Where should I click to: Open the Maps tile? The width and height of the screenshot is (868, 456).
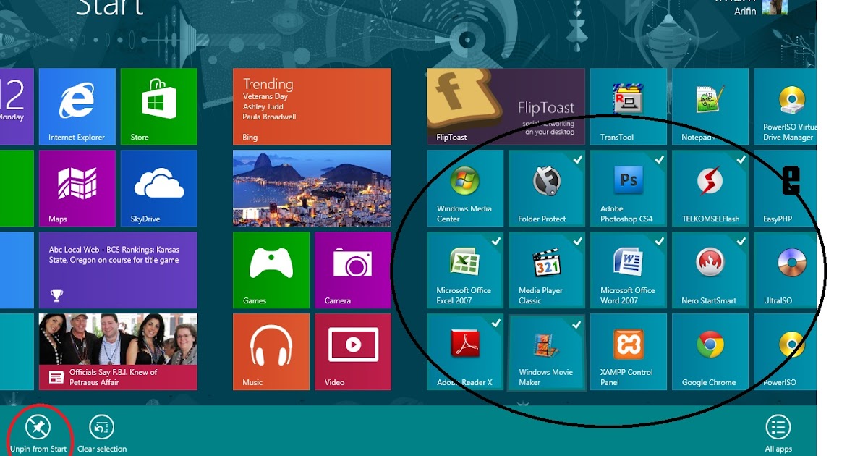(77, 188)
